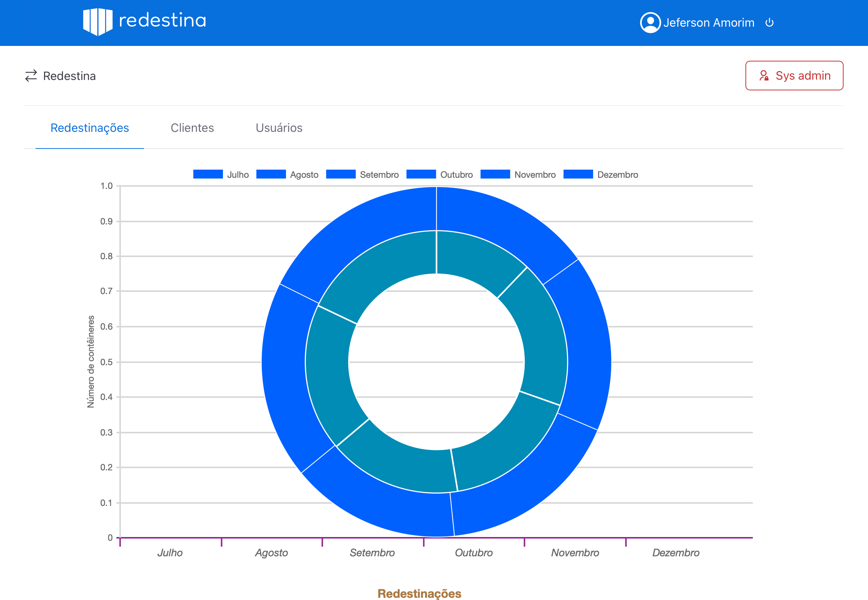Click the locked-user icon in Sys admin
868x600 pixels.
pos(763,76)
